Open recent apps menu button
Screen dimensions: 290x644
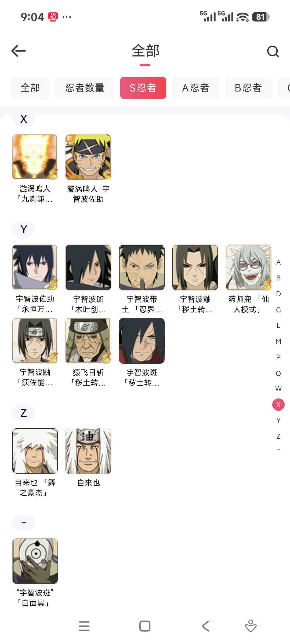(x=84, y=626)
